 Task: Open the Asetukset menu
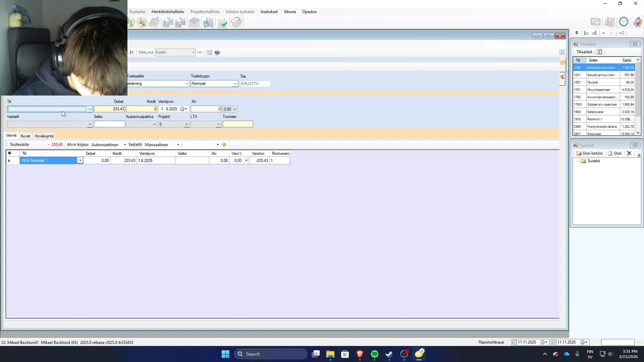(269, 12)
